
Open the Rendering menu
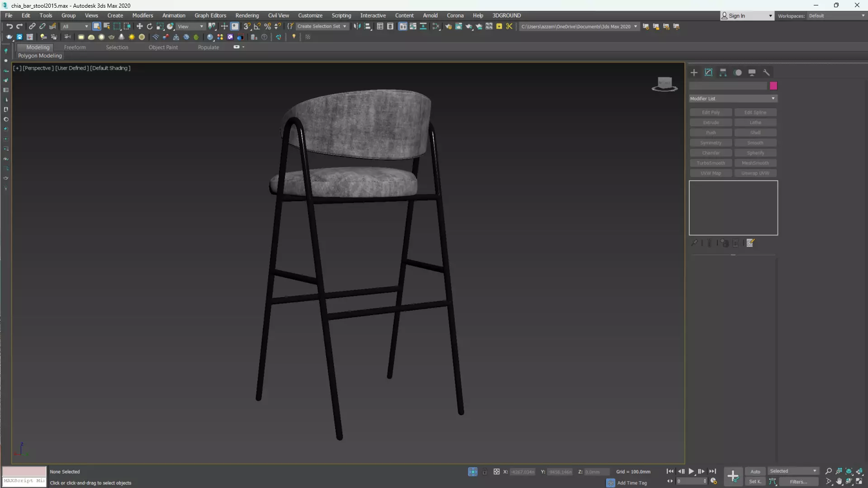[x=247, y=15]
